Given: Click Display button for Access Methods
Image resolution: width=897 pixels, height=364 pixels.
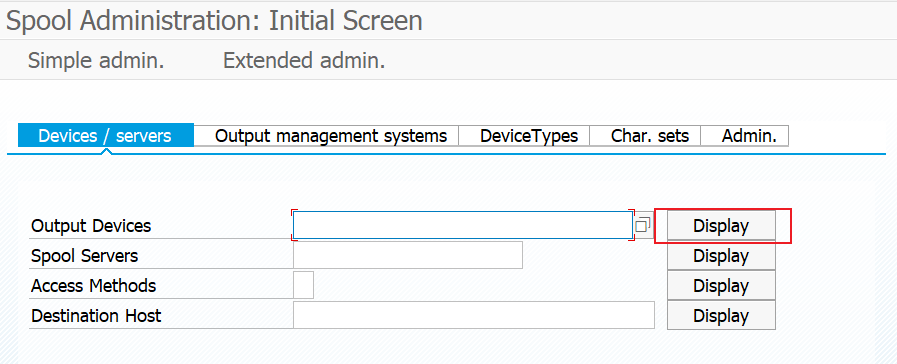Looking at the screenshot, I should [x=721, y=285].
